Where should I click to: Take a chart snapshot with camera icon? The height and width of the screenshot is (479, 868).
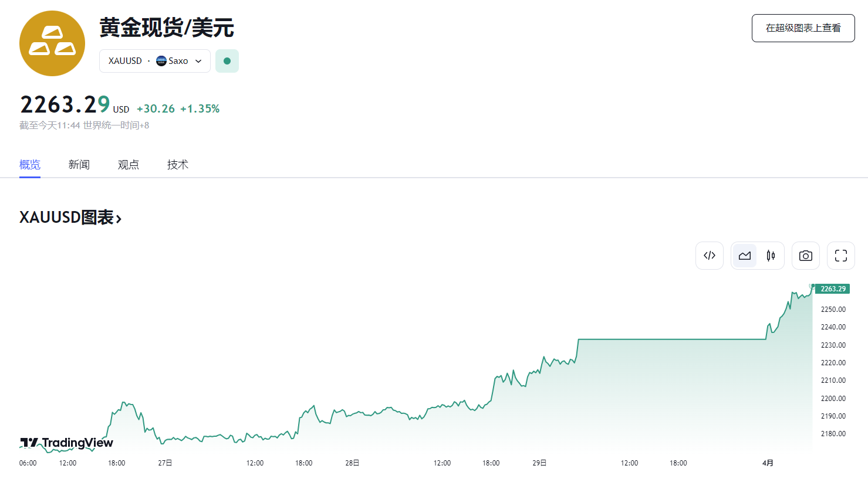tap(806, 256)
